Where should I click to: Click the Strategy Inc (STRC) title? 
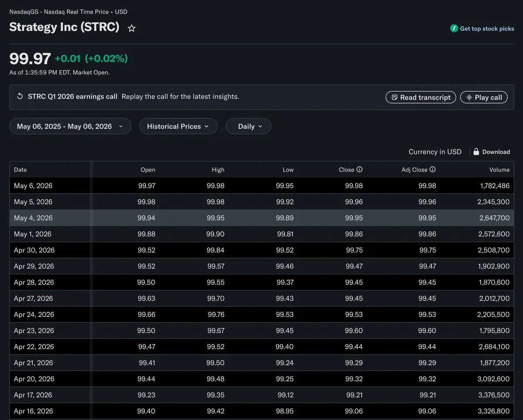point(64,27)
